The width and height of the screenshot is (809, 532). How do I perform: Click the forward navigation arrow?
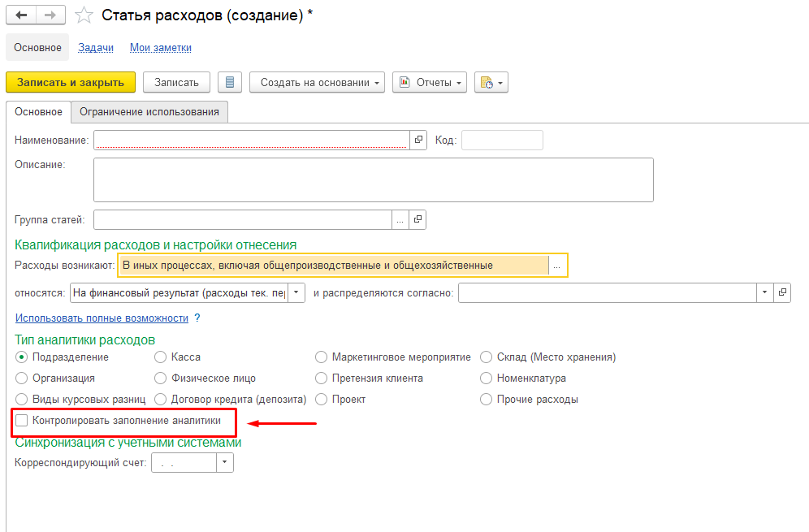[x=50, y=15]
